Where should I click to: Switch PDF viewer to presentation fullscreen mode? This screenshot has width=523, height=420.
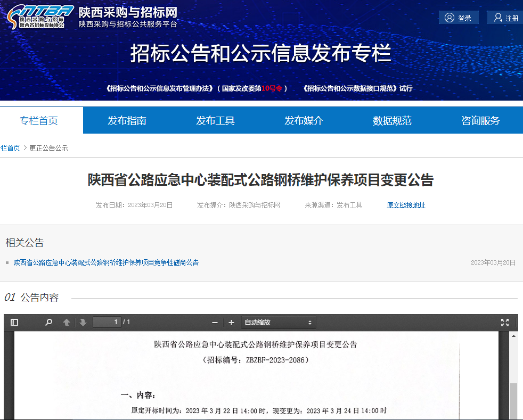pos(505,323)
